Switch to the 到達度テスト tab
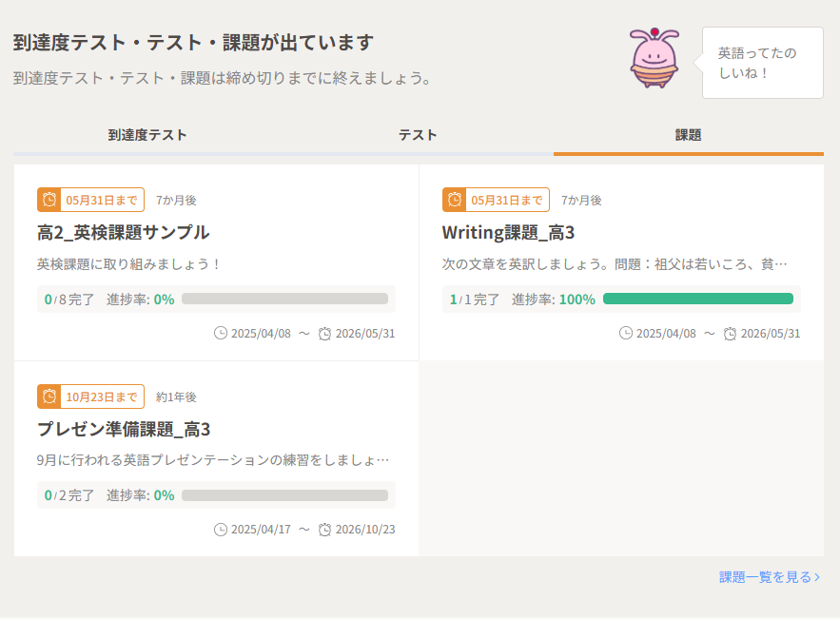 pos(147,135)
